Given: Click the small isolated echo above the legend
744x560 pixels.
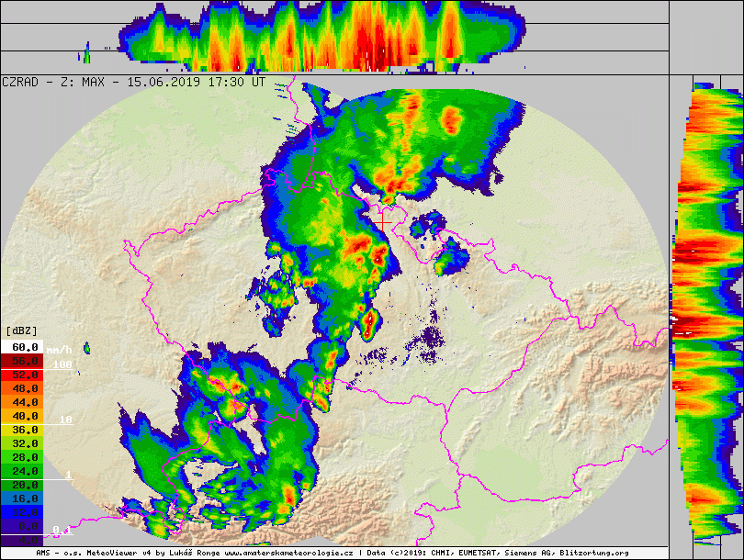Looking at the screenshot, I should coord(87,348).
